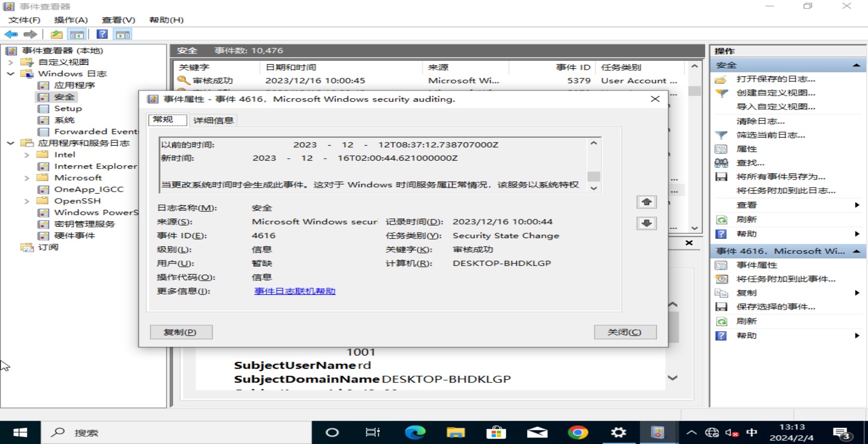Click 将任务附加到此日志 action
This screenshot has height=444, width=868.
pos(786,191)
